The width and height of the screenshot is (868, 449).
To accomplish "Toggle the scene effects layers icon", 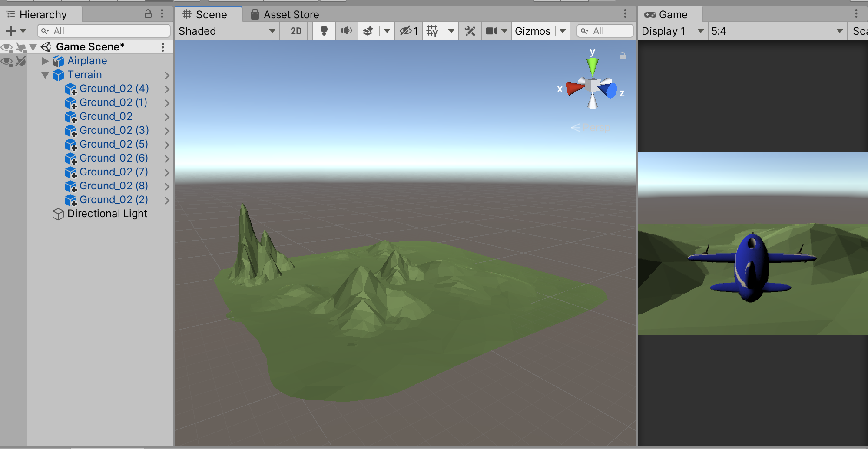I will 368,31.
